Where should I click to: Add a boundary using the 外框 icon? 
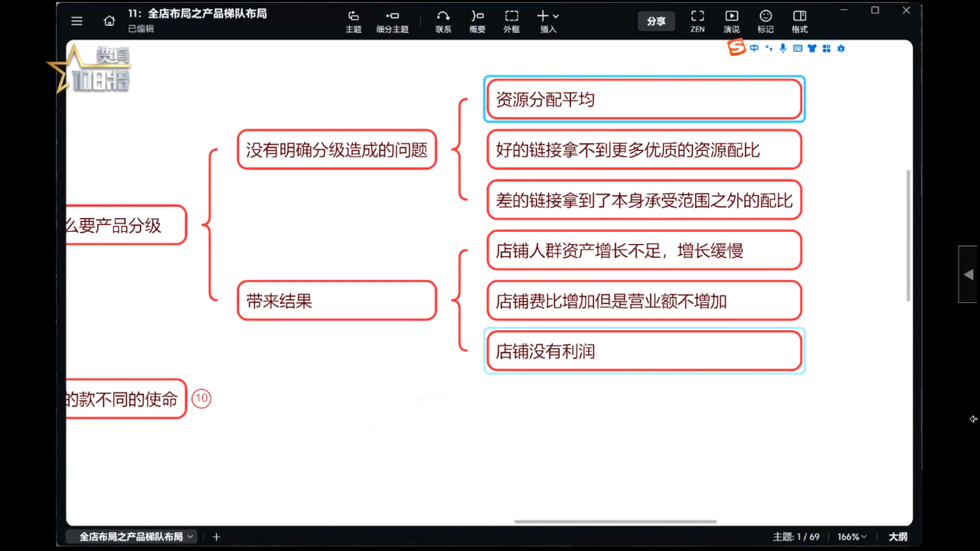point(511,21)
